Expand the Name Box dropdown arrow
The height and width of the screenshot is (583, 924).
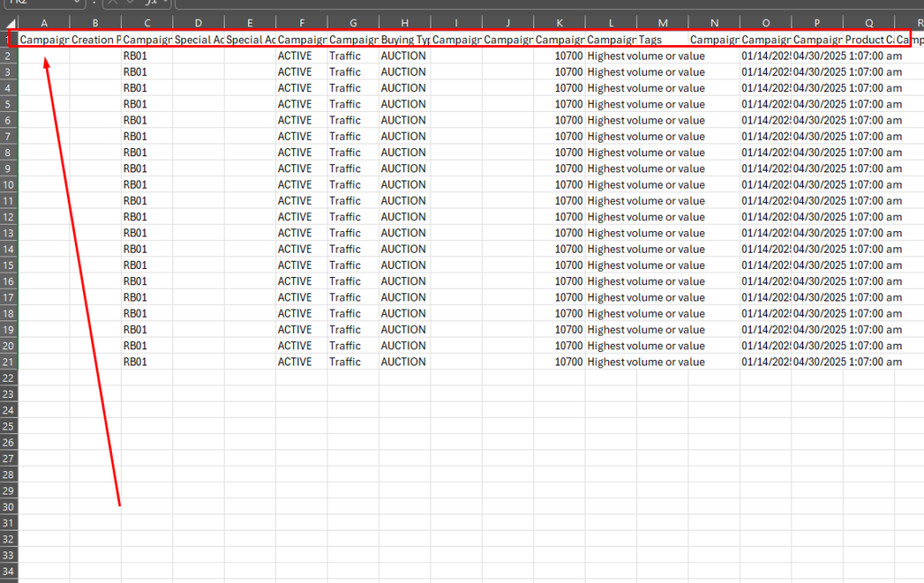point(76,3)
